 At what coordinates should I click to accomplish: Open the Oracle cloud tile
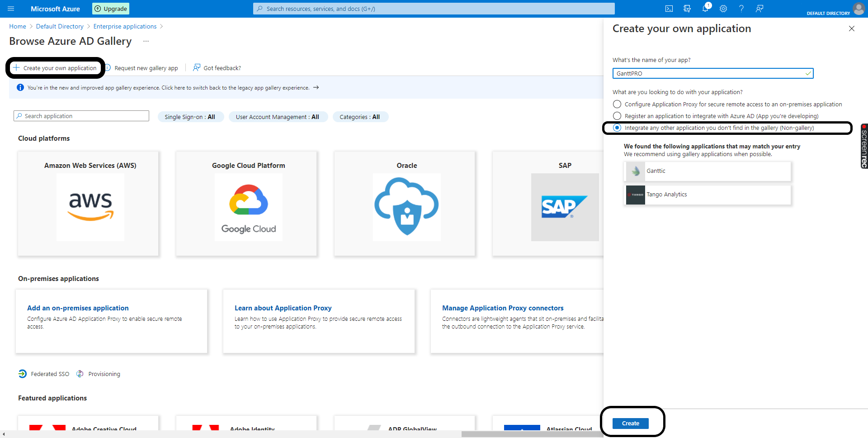pyautogui.click(x=405, y=204)
